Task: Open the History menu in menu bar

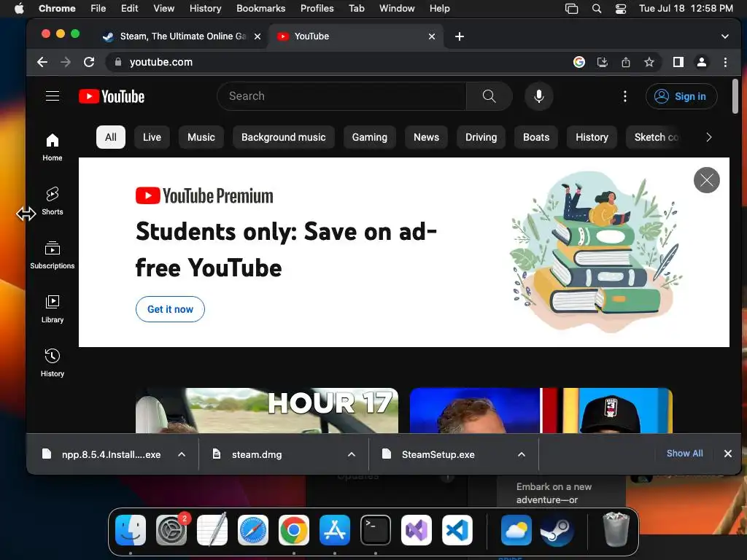Action: point(205,8)
